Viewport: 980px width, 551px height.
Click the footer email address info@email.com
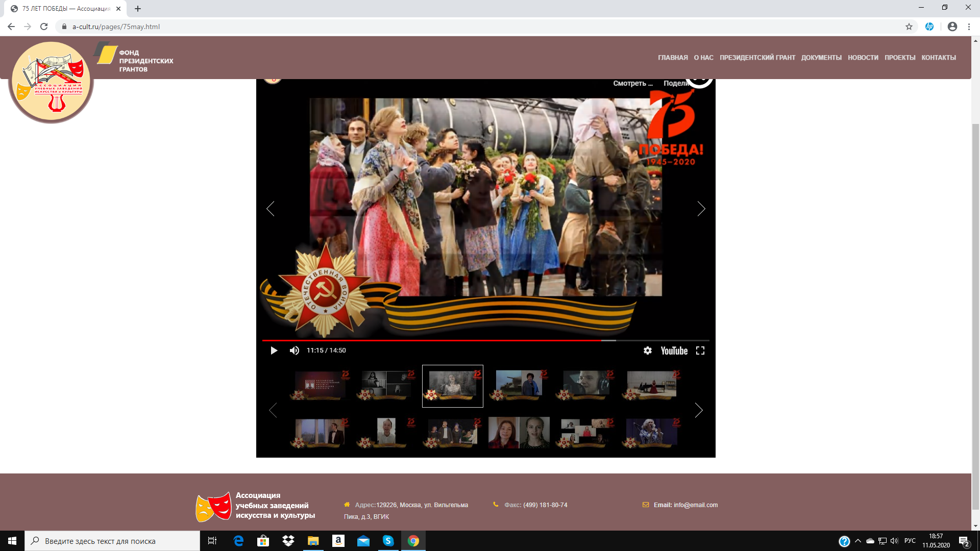point(696,505)
